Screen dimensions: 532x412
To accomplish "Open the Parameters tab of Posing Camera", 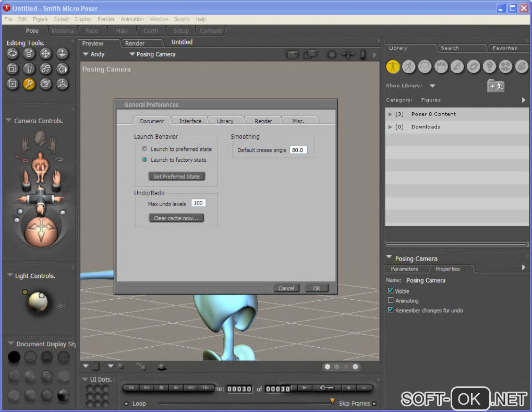I will pos(404,269).
